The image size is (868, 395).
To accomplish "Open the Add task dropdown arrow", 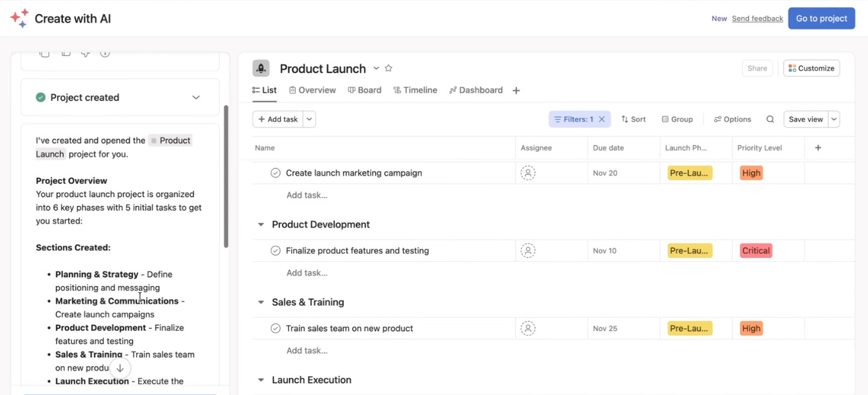I will (x=310, y=119).
